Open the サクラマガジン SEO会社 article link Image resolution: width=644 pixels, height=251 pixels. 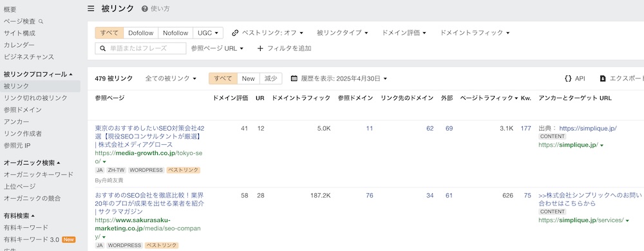coord(149,203)
